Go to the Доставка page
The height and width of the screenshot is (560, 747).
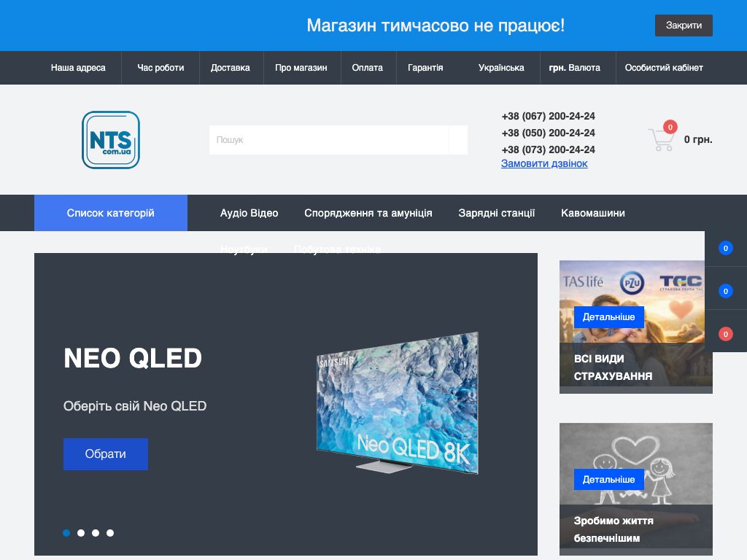click(230, 68)
